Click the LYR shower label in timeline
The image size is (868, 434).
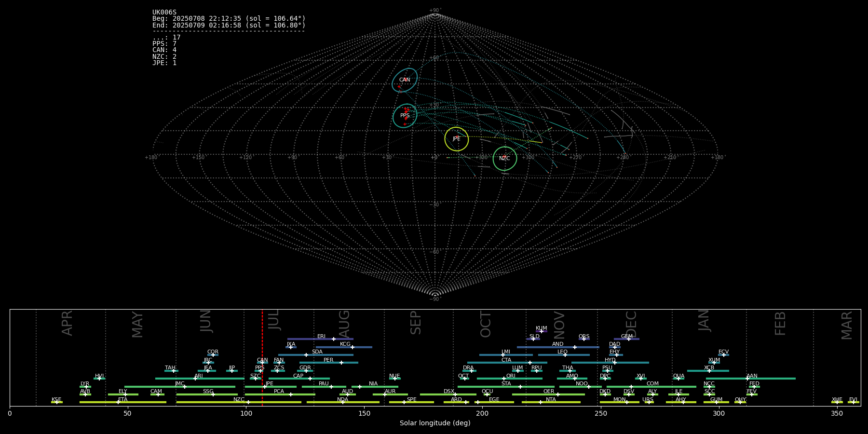pos(85,383)
